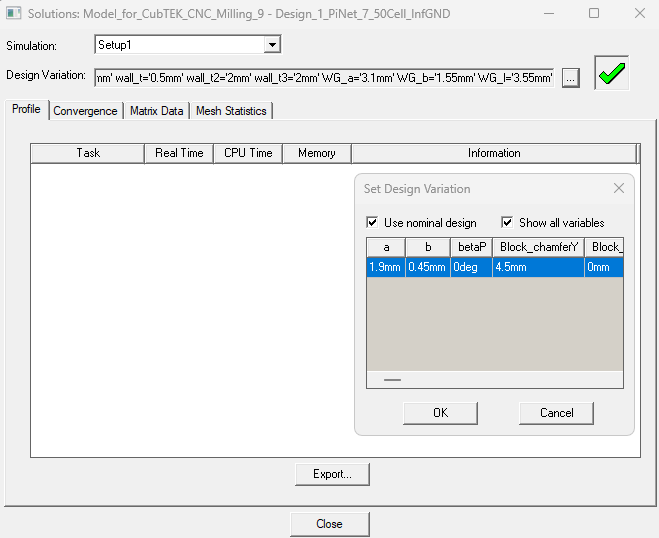Viewport: 659px width, 538px height.
Task: Switch to the Profile tab
Action: (26, 109)
